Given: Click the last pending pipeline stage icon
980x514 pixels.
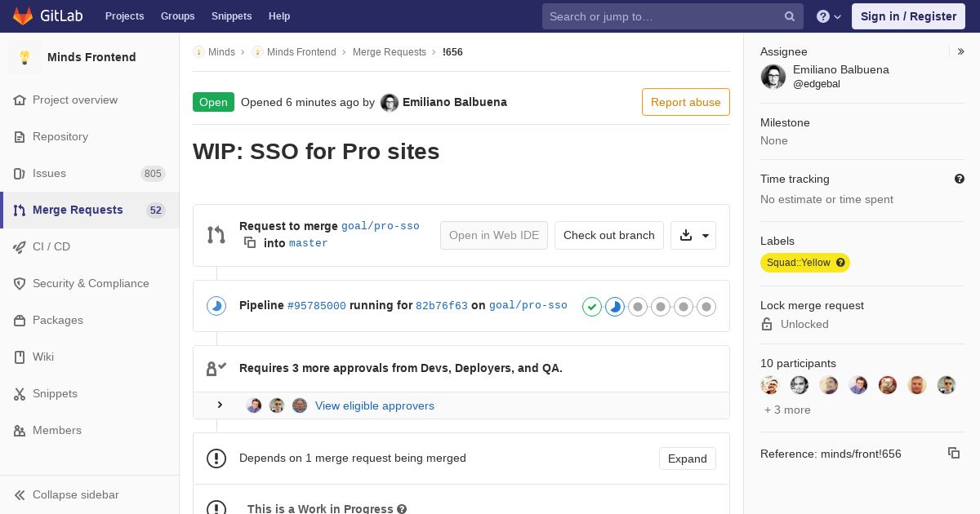Looking at the screenshot, I should [706, 307].
